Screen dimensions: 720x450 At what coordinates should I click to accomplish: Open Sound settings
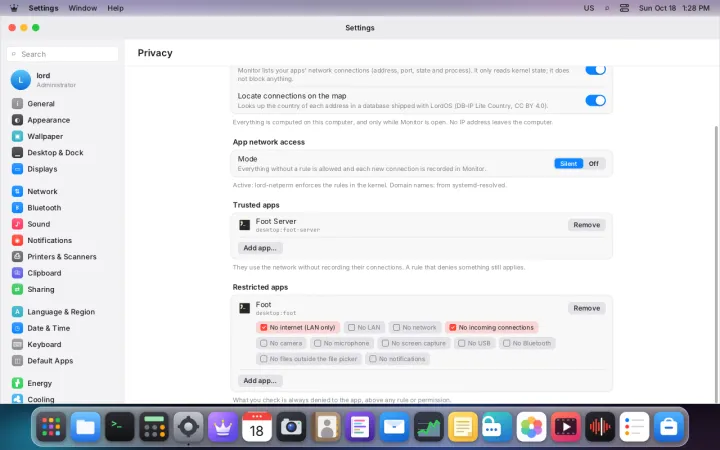click(x=62, y=224)
